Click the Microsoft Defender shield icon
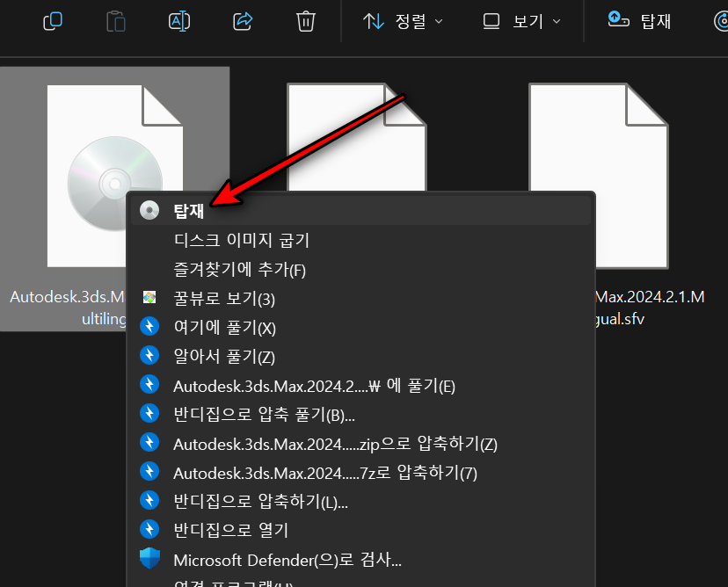The width and height of the screenshot is (728, 587). pyautogui.click(x=149, y=558)
